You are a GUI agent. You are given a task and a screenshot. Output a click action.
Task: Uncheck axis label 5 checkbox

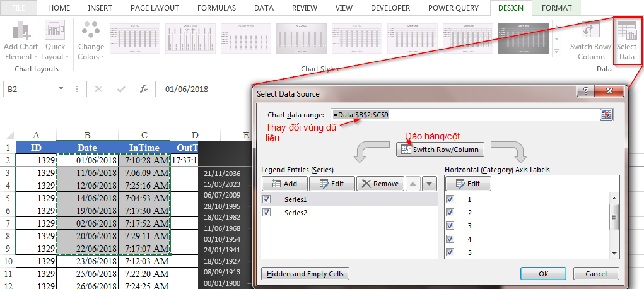click(450, 252)
